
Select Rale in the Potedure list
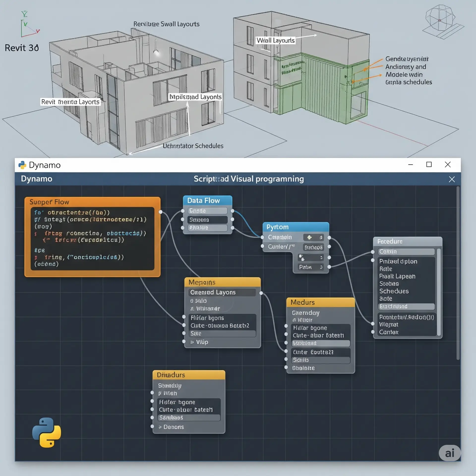pos(386,269)
